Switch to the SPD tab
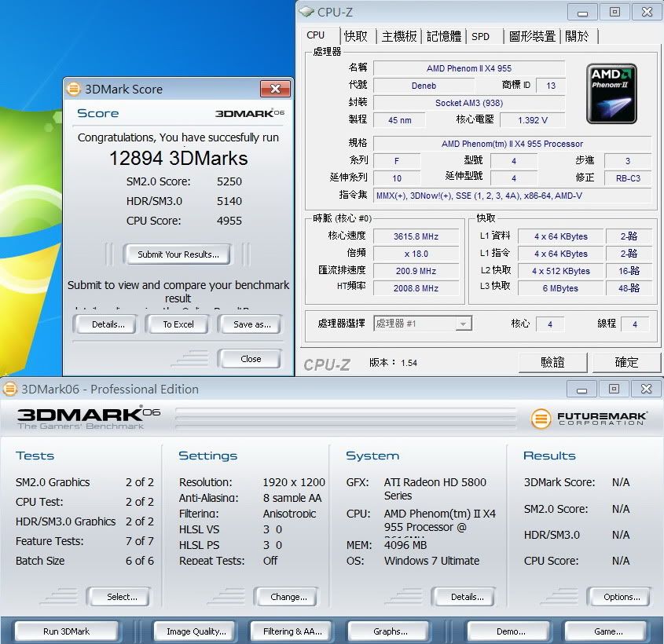Screen dimensions: 664x644 pyautogui.click(x=480, y=36)
